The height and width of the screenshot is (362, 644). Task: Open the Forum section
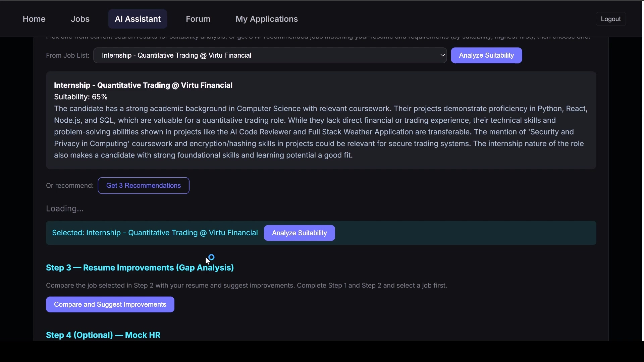tap(198, 19)
